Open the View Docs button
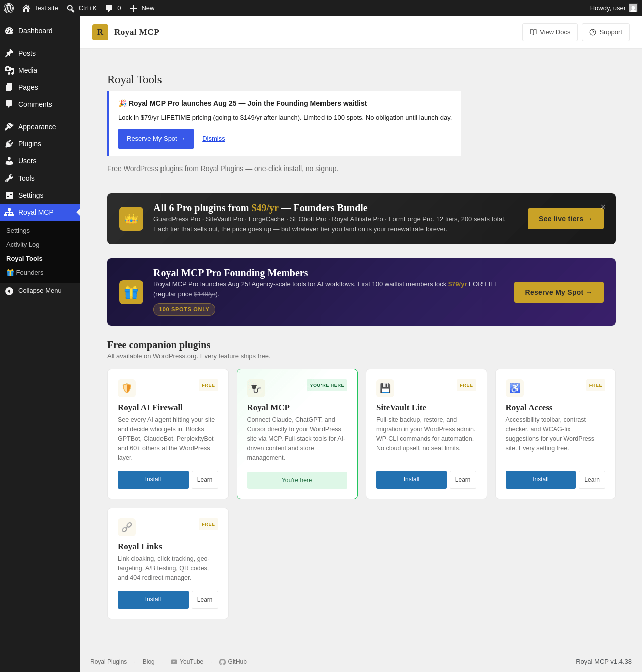This screenshot has height=672, width=642. pos(550,32)
